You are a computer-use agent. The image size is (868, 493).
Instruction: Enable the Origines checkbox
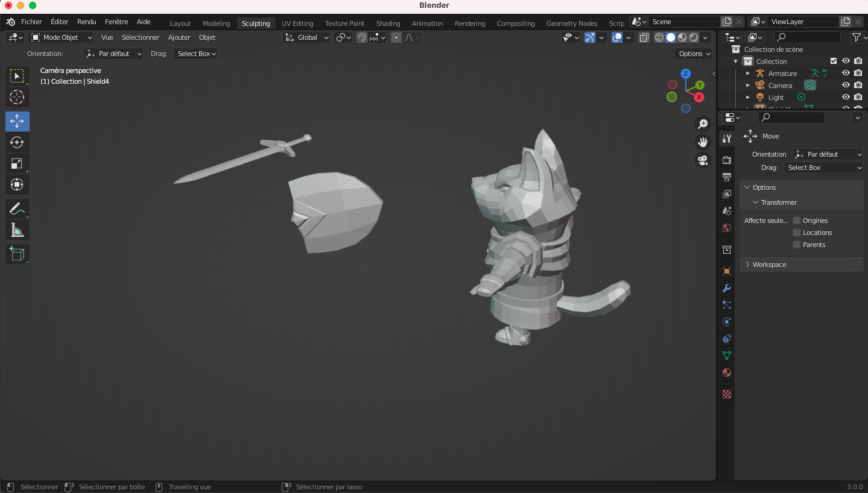pyautogui.click(x=797, y=221)
